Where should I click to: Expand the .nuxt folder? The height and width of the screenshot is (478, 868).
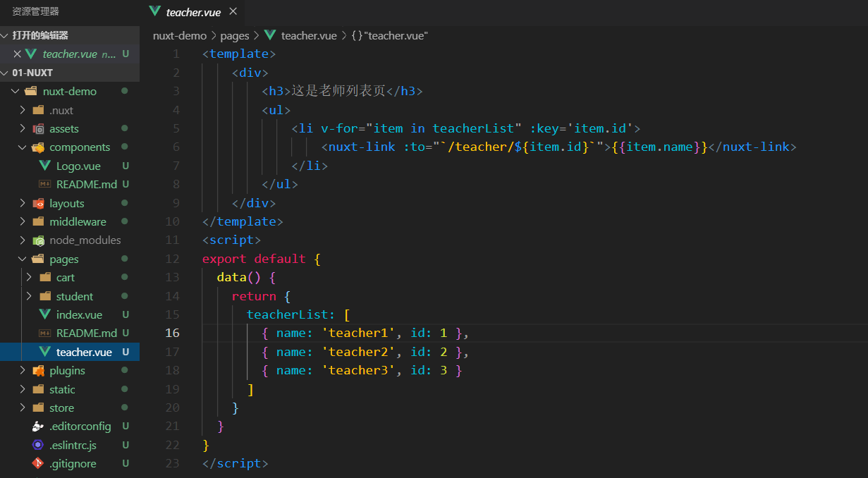tap(23, 109)
